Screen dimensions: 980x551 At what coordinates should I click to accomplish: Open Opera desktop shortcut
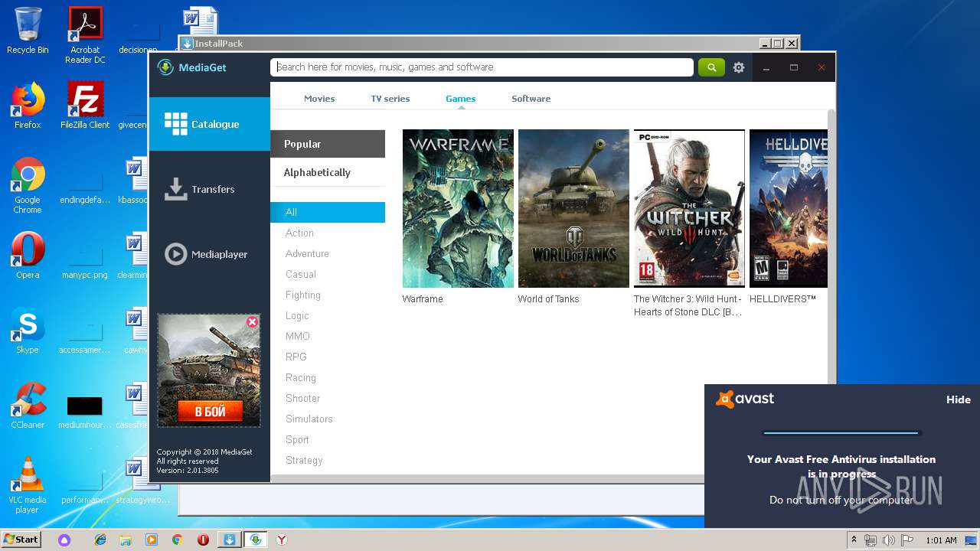click(28, 256)
